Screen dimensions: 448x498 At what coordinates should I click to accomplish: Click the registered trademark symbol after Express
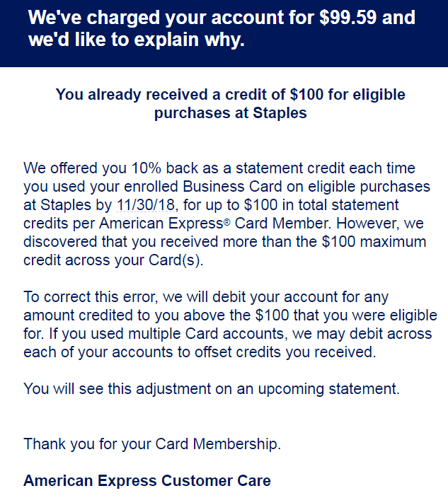click(226, 222)
